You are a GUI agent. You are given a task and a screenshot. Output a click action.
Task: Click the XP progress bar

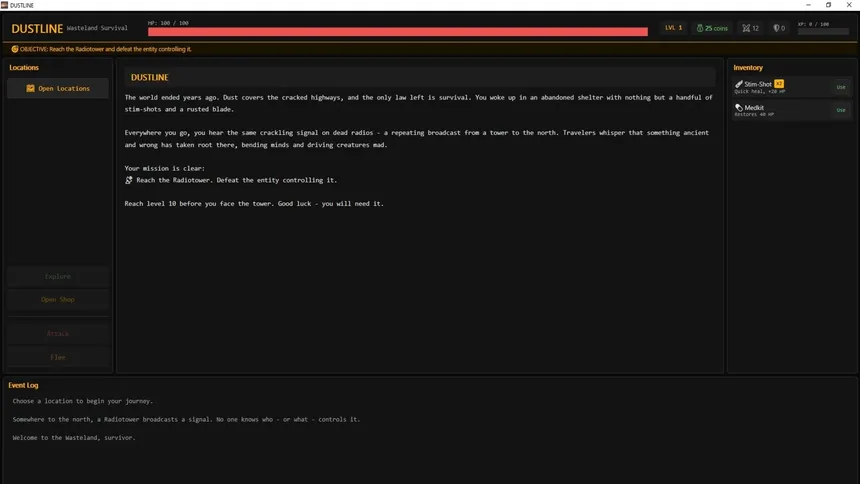click(823, 31)
